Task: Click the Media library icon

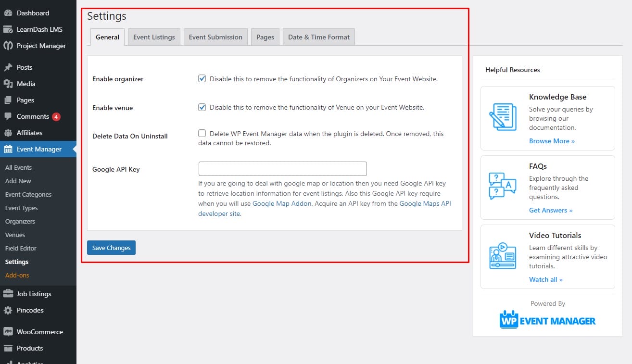Action: click(x=8, y=84)
